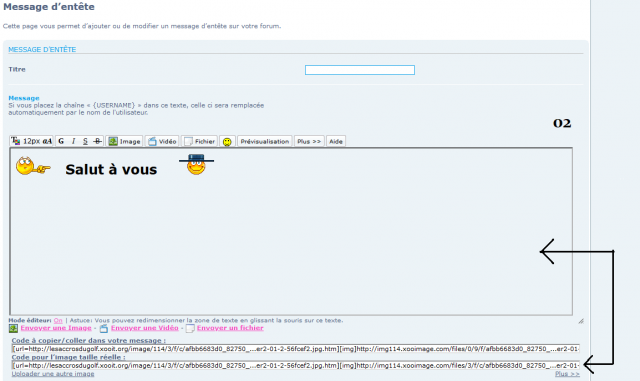Click the video icon beside Envoyer une Vidéo

(104, 328)
